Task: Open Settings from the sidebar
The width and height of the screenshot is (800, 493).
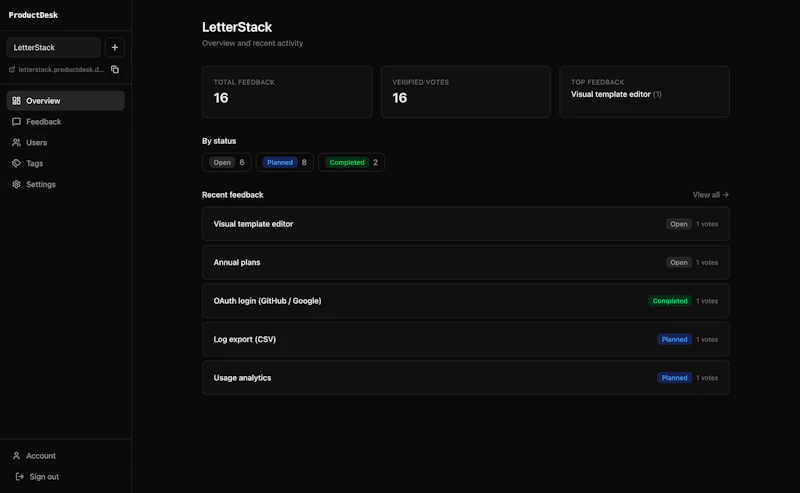Action: point(65,185)
